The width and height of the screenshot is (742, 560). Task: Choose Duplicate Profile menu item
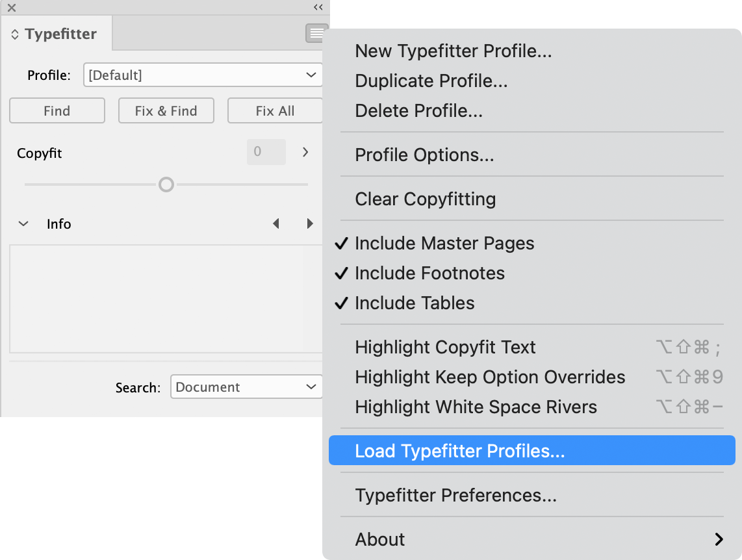[532, 81]
